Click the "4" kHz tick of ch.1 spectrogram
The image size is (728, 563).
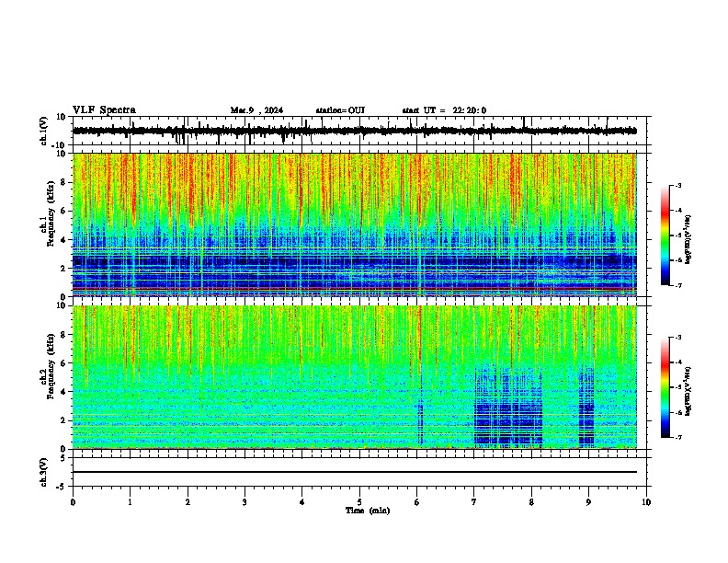point(63,240)
